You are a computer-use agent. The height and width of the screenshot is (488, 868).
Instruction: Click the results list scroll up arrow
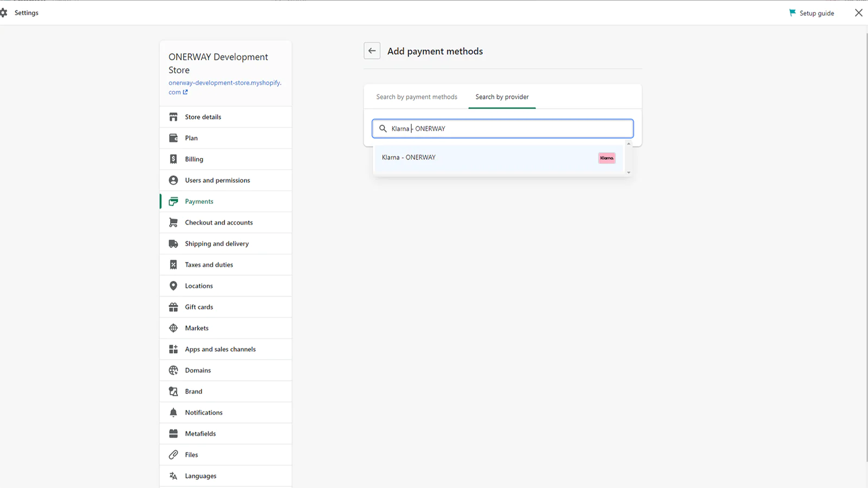click(x=629, y=144)
